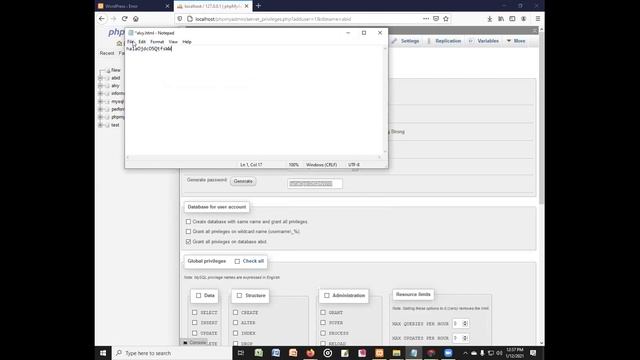Switch to the Replication tab
Screen dimensions: 640x360
[x=444, y=41]
